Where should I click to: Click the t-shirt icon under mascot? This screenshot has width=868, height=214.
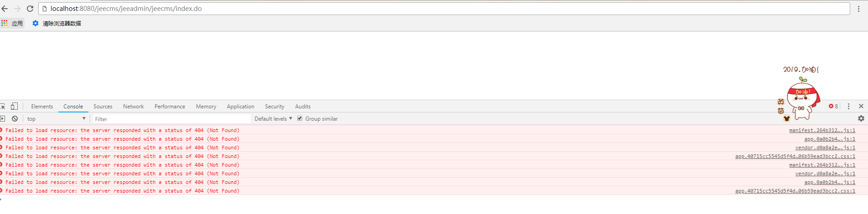click(787, 118)
